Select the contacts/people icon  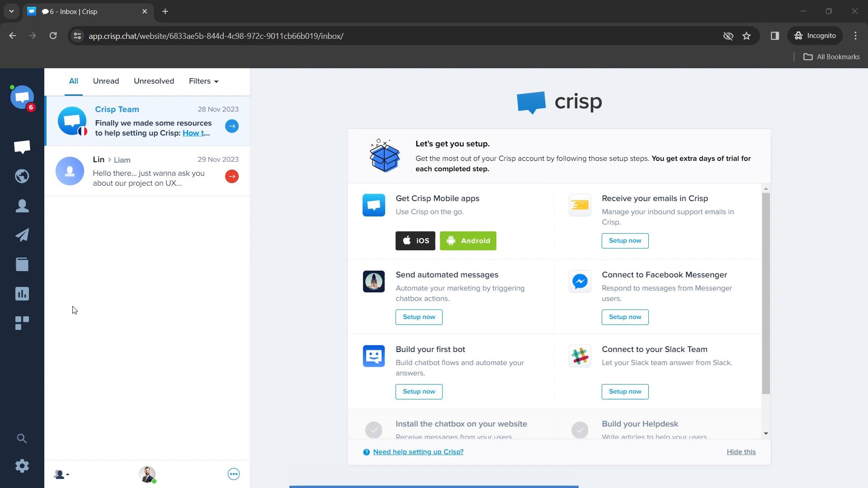coord(22,206)
